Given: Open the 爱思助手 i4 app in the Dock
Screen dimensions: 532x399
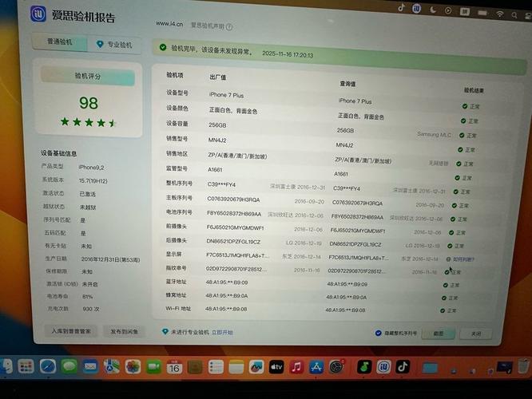Looking at the screenshot, I should pyautogui.click(x=383, y=367).
